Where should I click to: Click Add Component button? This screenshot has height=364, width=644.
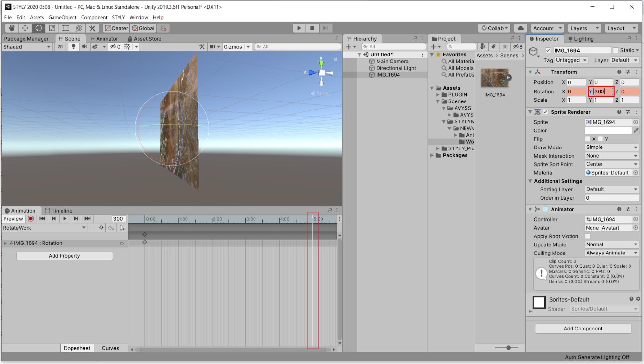point(583,329)
